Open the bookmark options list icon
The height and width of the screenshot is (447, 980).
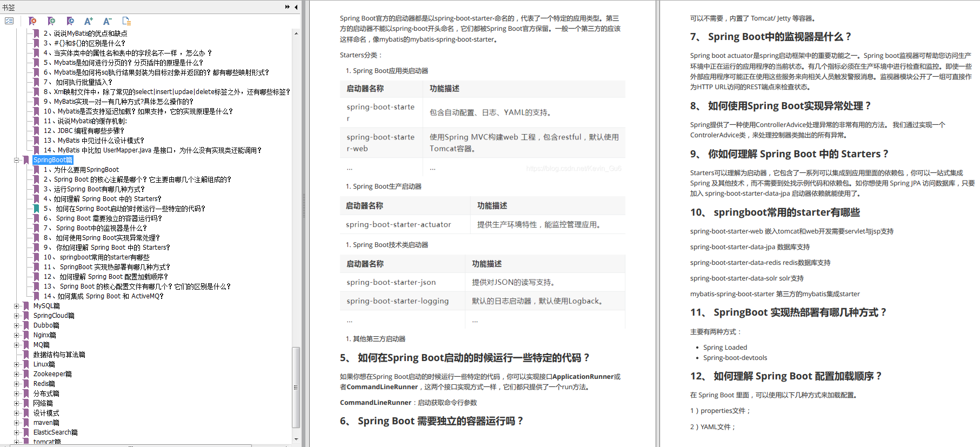9,21
